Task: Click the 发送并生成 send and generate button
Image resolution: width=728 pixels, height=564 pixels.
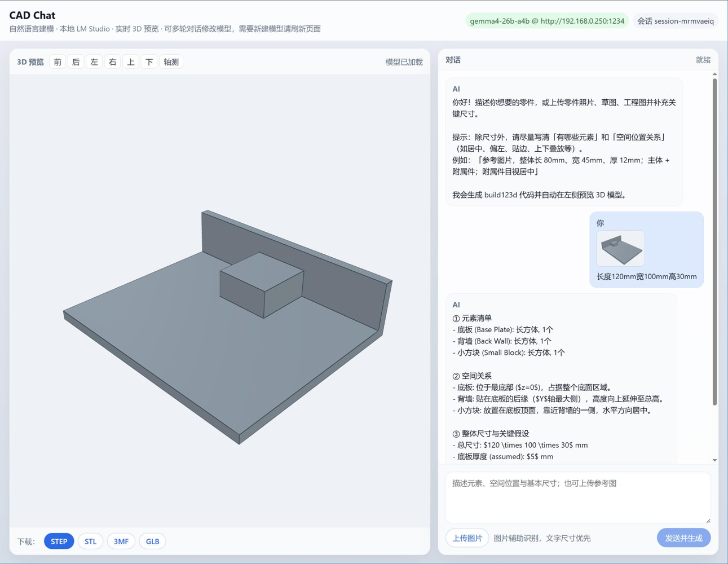Action: (683, 538)
